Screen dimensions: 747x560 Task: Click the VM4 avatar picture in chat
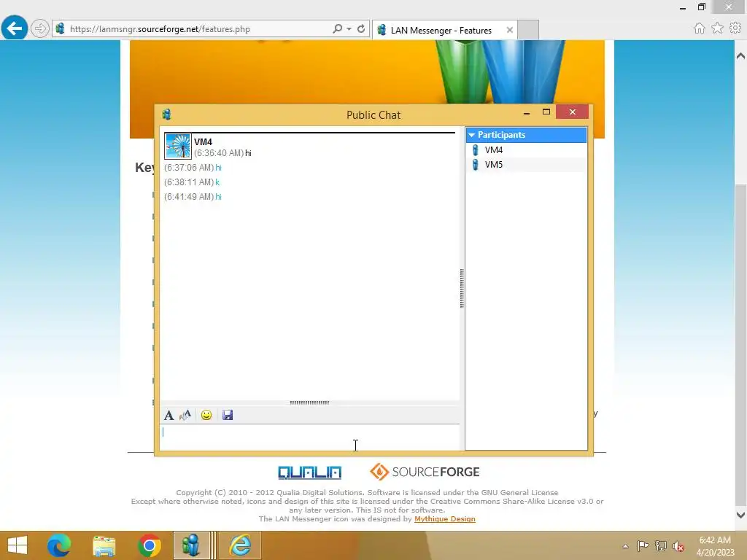click(x=178, y=146)
